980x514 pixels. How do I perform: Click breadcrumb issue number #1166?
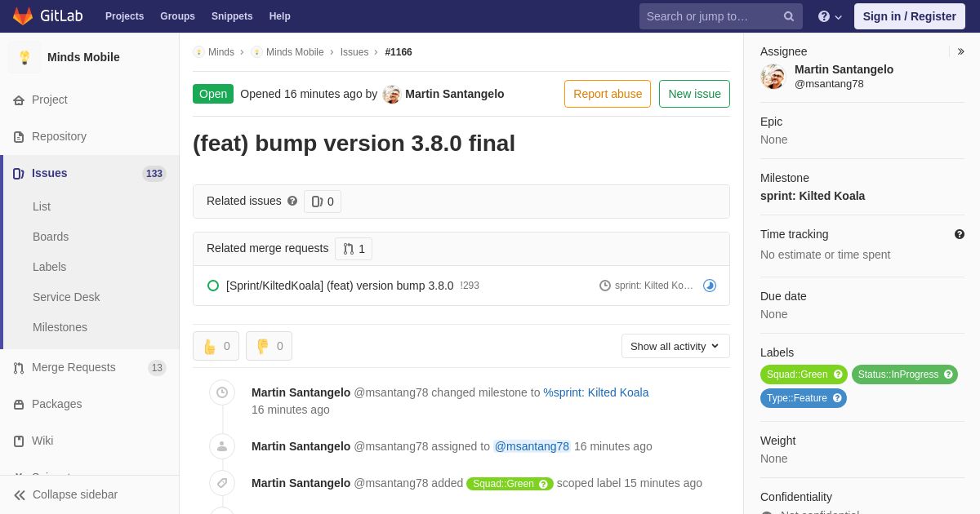tap(399, 52)
